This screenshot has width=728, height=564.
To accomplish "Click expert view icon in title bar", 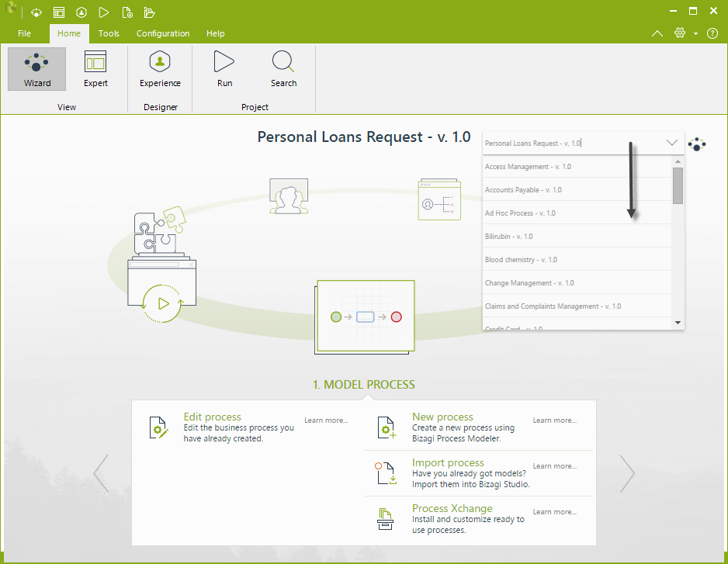I will click(x=58, y=12).
